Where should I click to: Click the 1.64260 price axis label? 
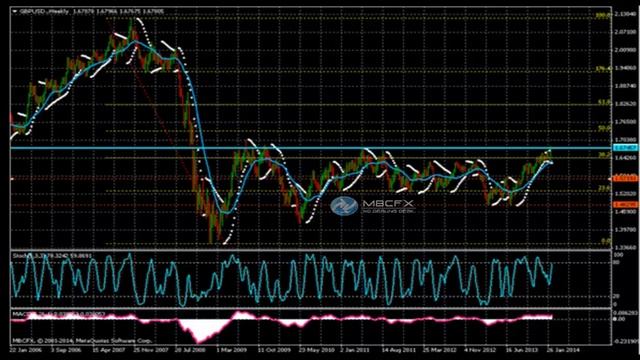tap(625, 158)
